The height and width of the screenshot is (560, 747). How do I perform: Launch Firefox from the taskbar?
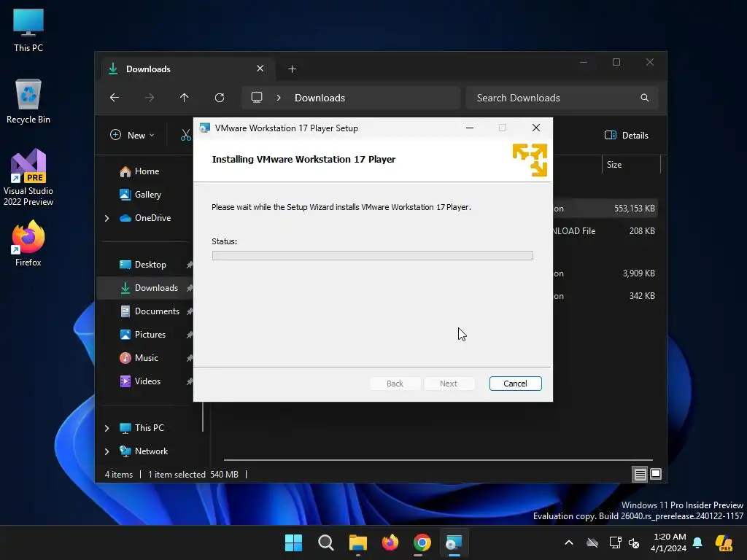point(390,542)
